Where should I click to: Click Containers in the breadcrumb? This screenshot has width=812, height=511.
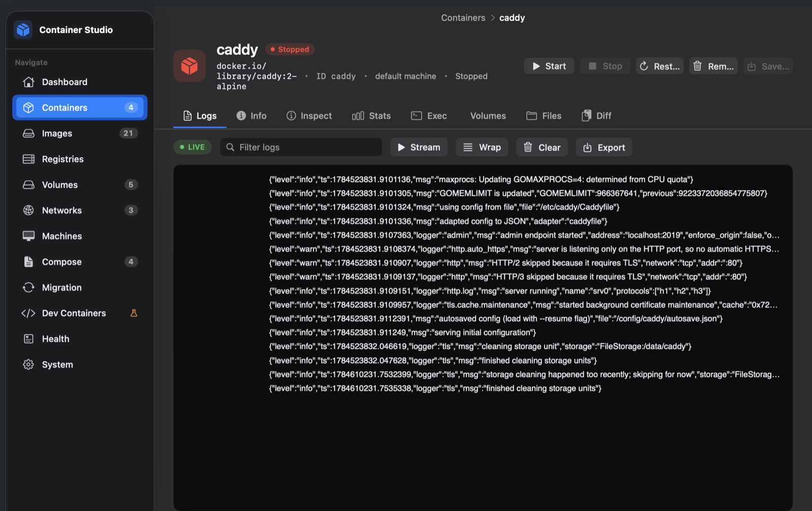click(463, 18)
